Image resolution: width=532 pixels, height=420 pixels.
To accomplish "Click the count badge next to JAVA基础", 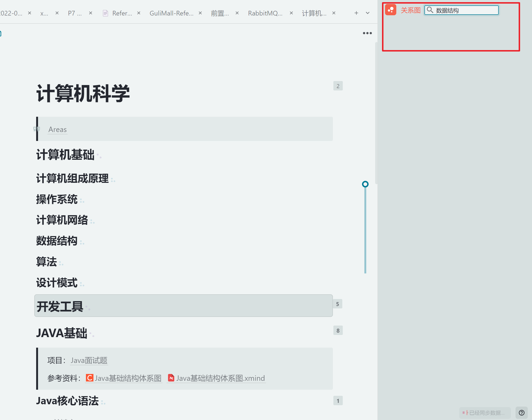I will (x=338, y=331).
